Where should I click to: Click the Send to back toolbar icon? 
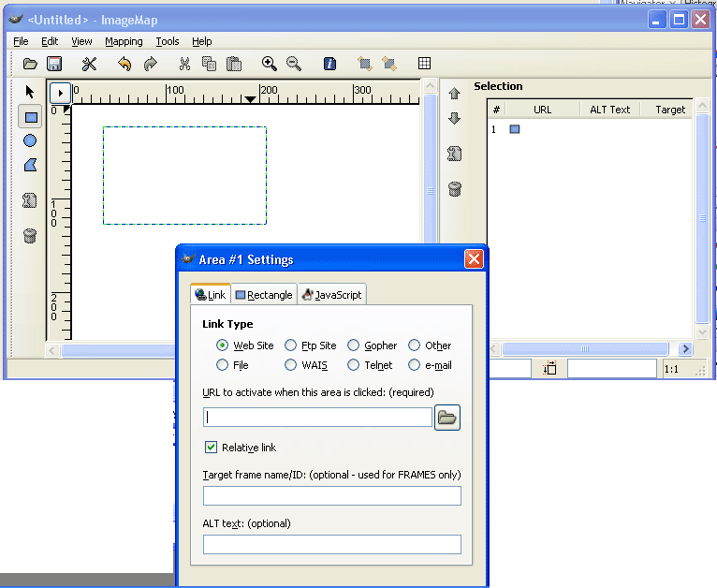point(389,64)
